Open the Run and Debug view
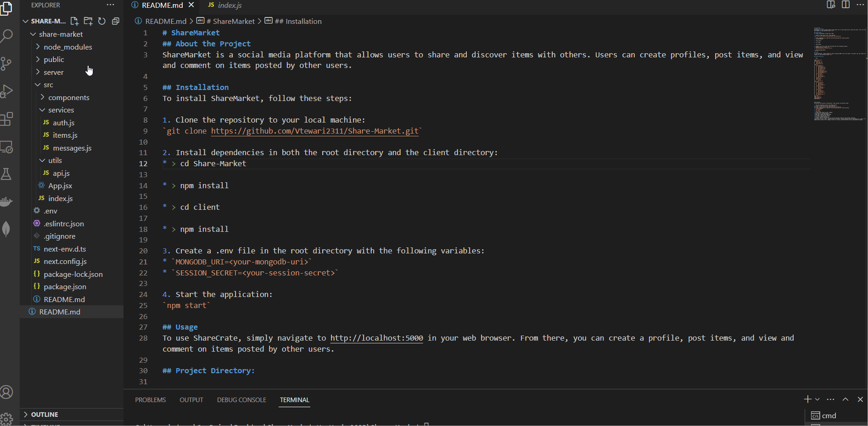Viewport: 868px width, 426px height. coord(6,91)
